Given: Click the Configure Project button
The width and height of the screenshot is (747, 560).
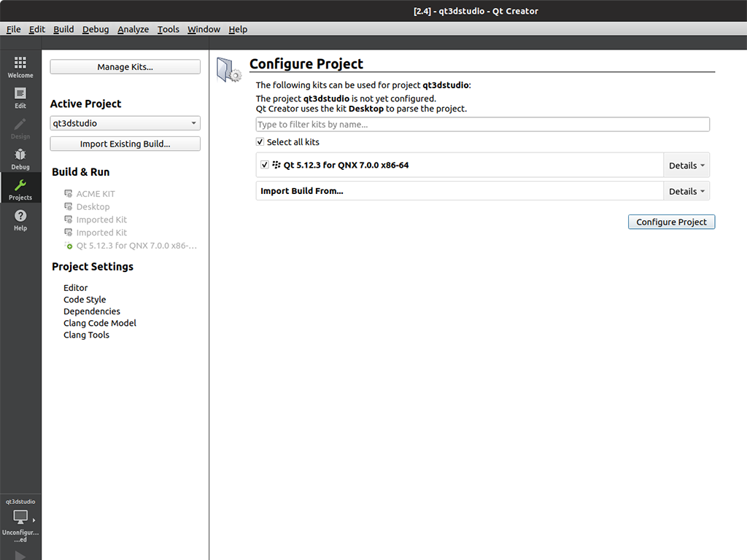Looking at the screenshot, I should pos(671,222).
